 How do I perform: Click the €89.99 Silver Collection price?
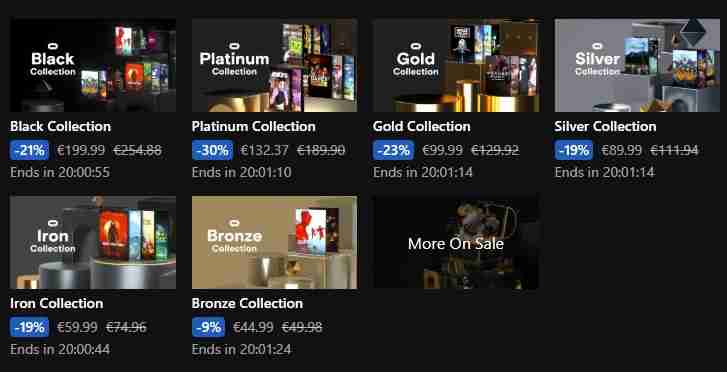pyautogui.click(x=622, y=150)
